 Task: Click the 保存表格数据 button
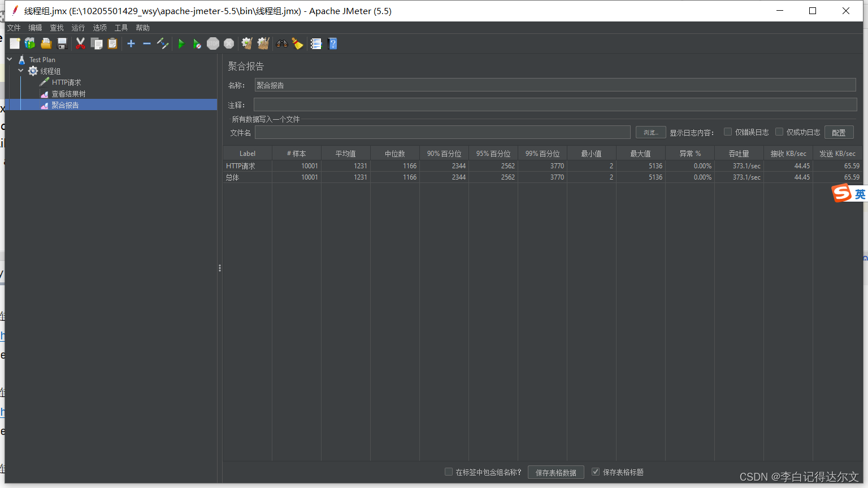coord(556,472)
